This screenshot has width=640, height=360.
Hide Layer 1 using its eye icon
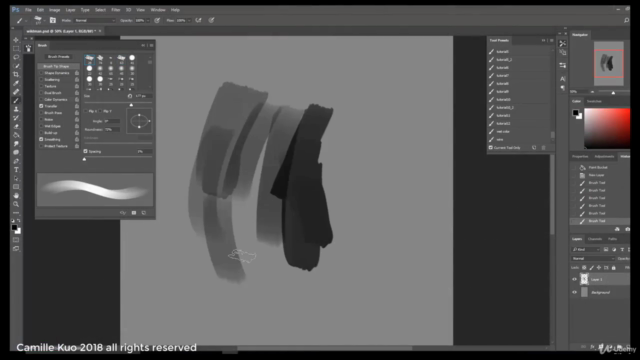[574, 280]
